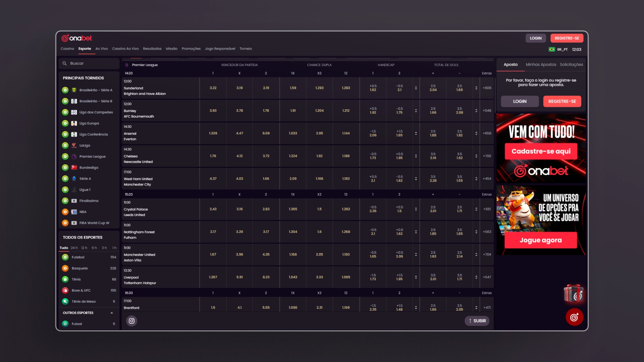Viewport: 644px width, 362px height.
Task: Click the Brazil flag language icon
Action: click(x=551, y=49)
